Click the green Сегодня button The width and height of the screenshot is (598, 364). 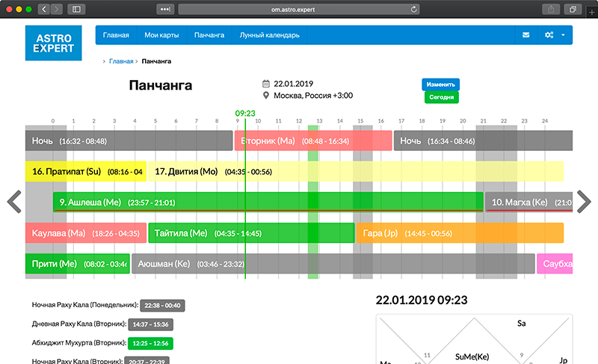pos(441,97)
